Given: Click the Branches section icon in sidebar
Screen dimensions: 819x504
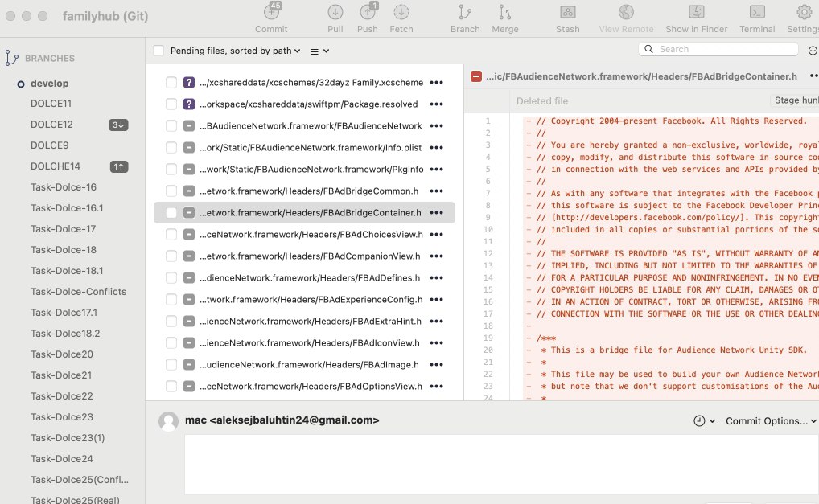Looking at the screenshot, I should (x=12, y=58).
